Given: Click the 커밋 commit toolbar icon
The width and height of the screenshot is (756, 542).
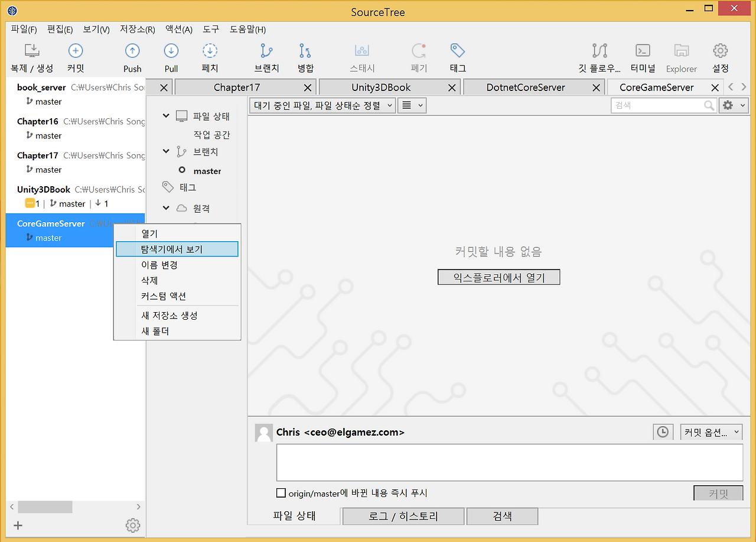Looking at the screenshot, I should click(x=76, y=51).
